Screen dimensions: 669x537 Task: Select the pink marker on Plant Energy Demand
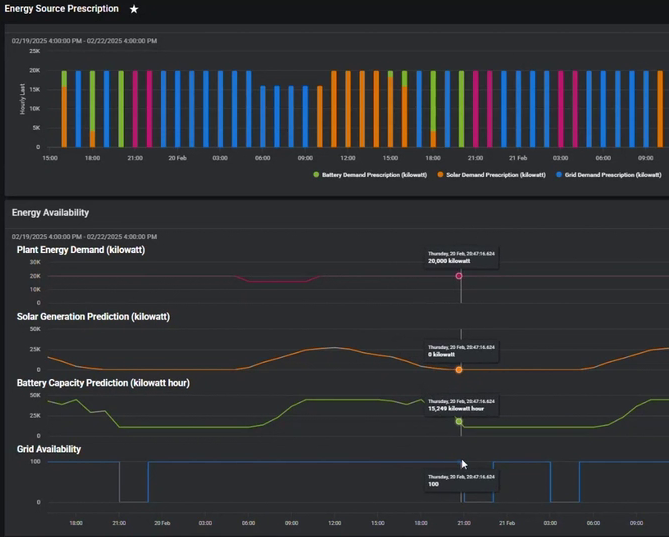[x=459, y=276]
